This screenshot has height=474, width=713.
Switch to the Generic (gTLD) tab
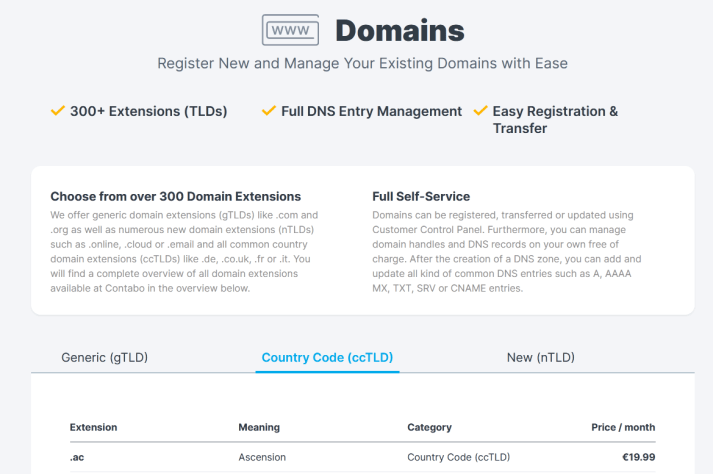click(x=111, y=357)
